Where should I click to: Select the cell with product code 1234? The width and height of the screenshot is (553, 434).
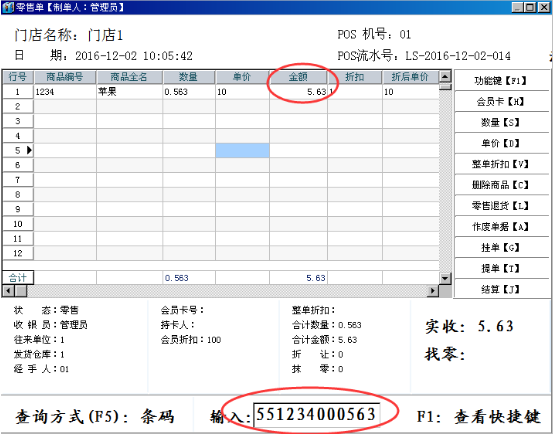65,92
